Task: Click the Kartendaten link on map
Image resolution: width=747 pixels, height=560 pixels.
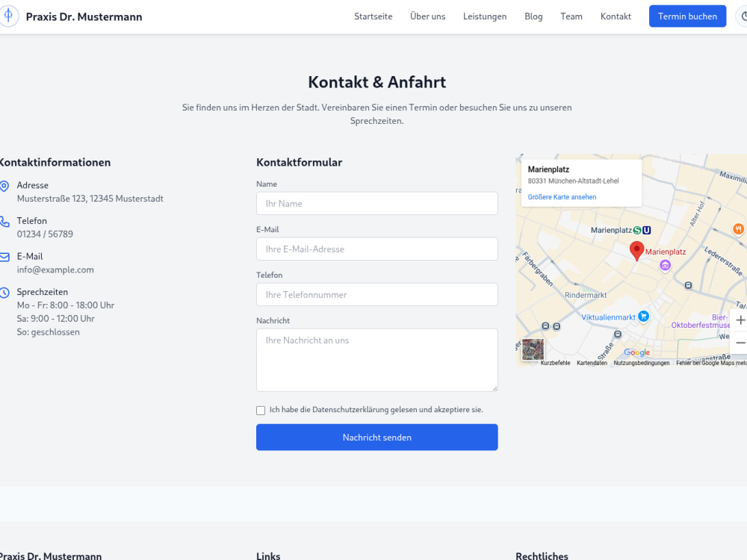Action: pyautogui.click(x=592, y=363)
